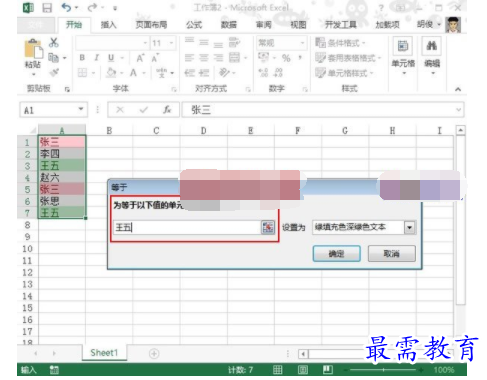Select the Sheet1 worksheet tab
The width and height of the screenshot is (487, 380).
(104, 353)
